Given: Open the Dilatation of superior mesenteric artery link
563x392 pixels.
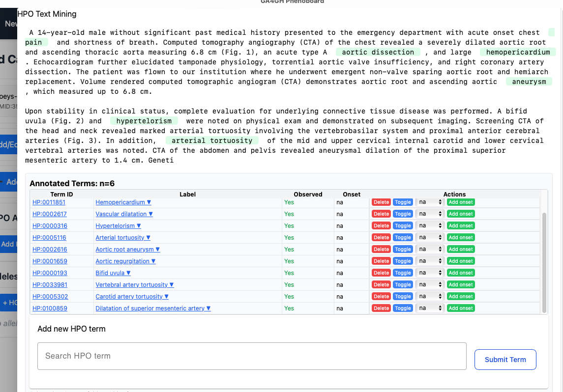Looking at the screenshot, I should pyautogui.click(x=150, y=308).
